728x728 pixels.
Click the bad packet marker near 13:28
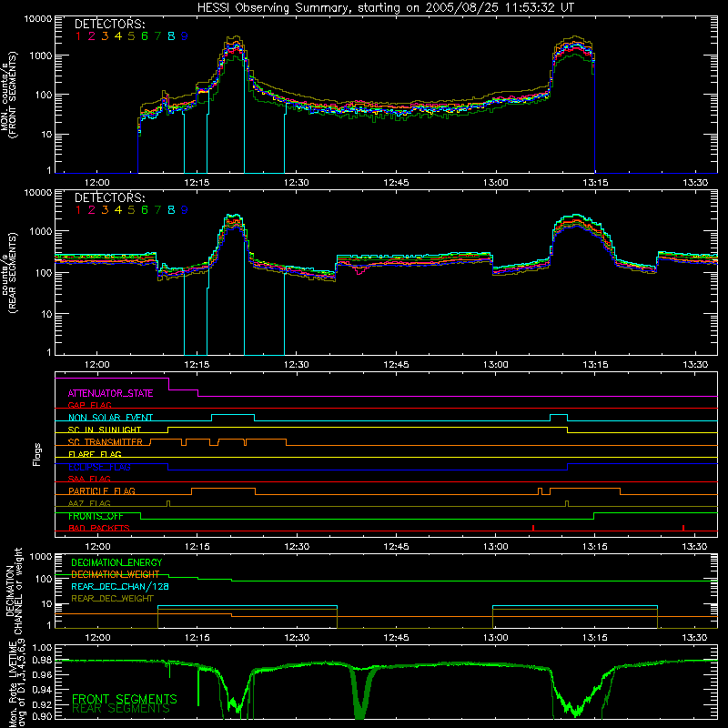coord(683,528)
